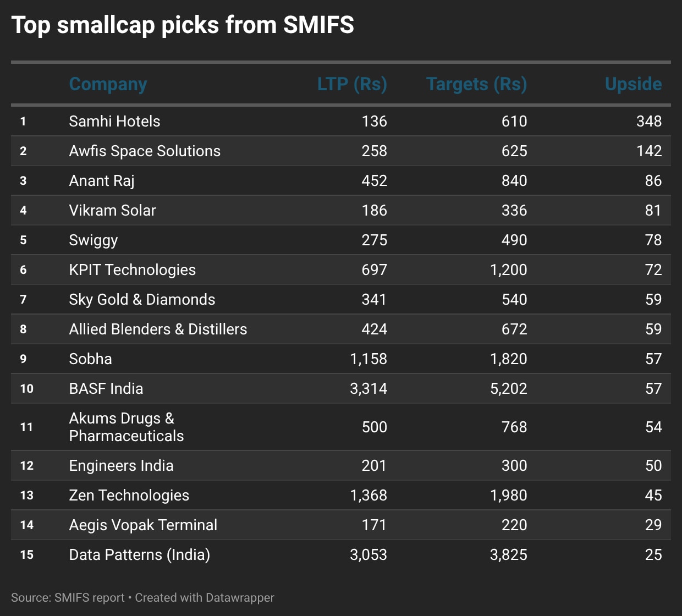Select Engineers India's upside value 50
Viewport: 682px width, 616px height.
click(x=653, y=466)
